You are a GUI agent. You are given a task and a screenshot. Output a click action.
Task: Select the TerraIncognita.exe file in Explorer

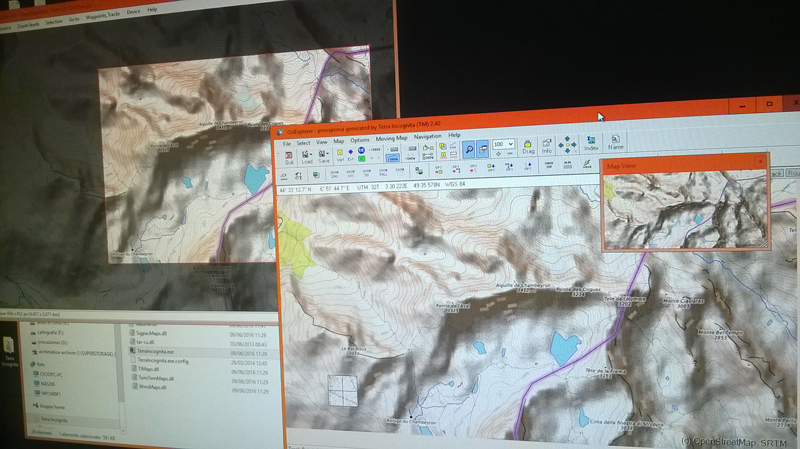point(155,351)
